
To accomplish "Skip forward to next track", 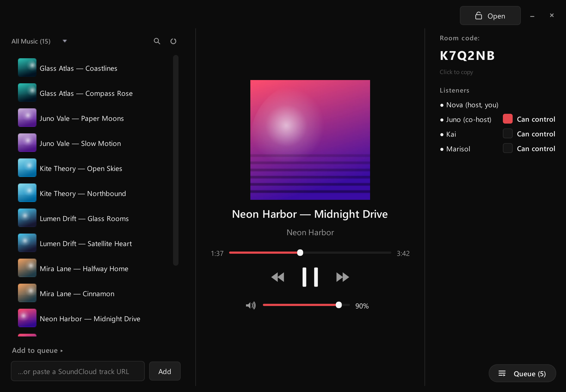I will (x=343, y=277).
